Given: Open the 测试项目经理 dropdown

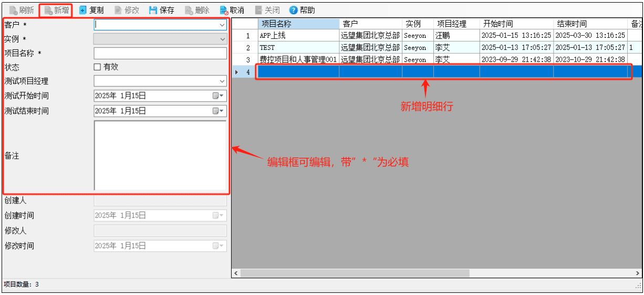Looking at the screenshot, I should click(x=222, y=81).
